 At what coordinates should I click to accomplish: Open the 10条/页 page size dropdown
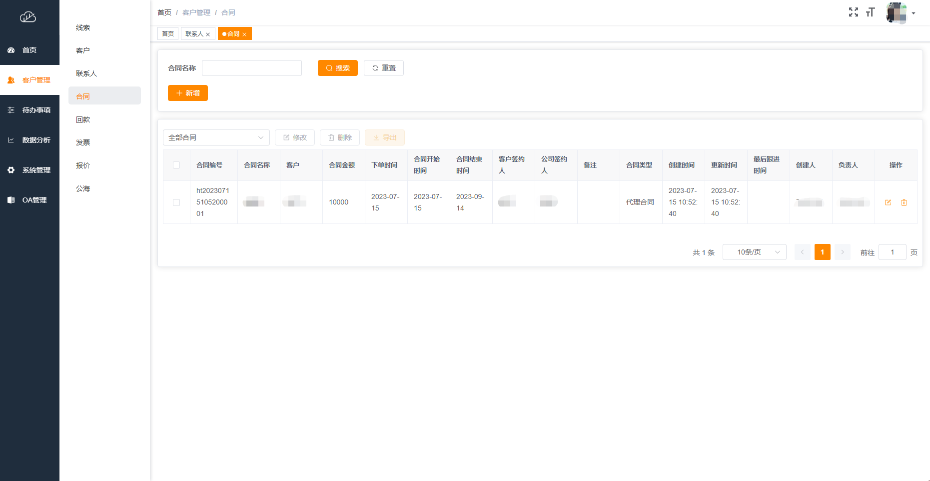click(754, 252)
